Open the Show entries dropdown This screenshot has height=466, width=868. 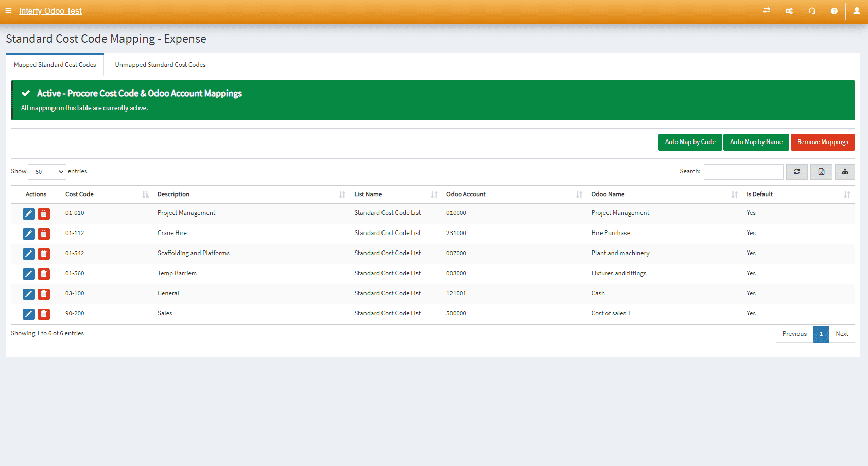47,172
